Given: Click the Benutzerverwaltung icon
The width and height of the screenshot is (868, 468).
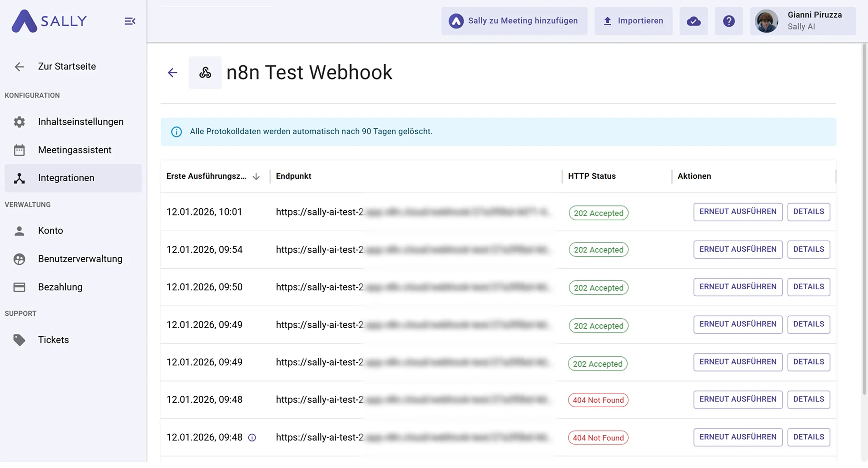Looking at the screenshot, I should [x=19, y=259].
